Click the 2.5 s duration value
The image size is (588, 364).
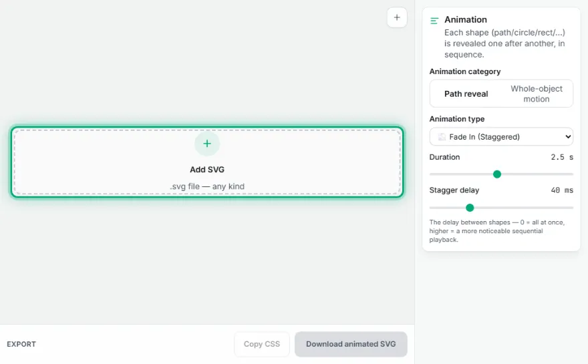[562, 157]
